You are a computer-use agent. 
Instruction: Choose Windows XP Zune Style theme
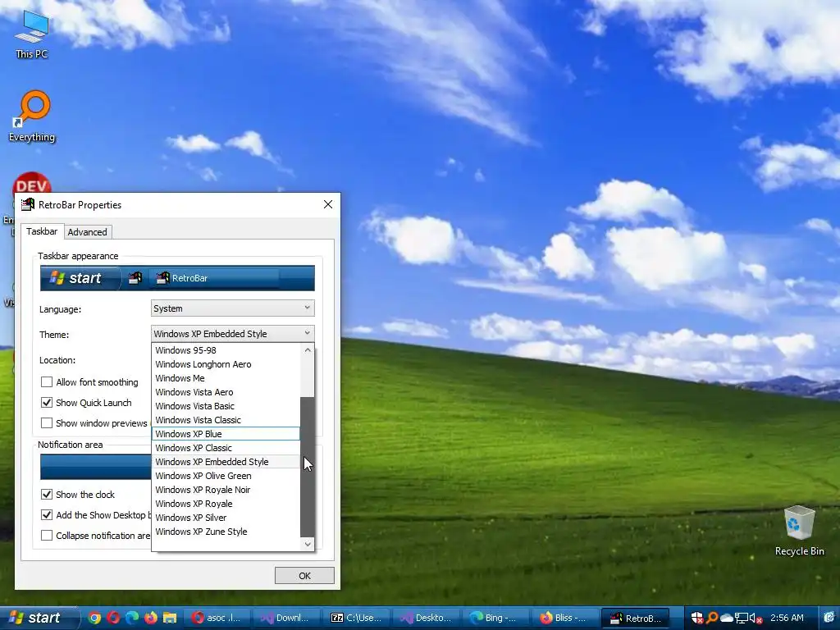pyautogui.click(x=226, y=532)
